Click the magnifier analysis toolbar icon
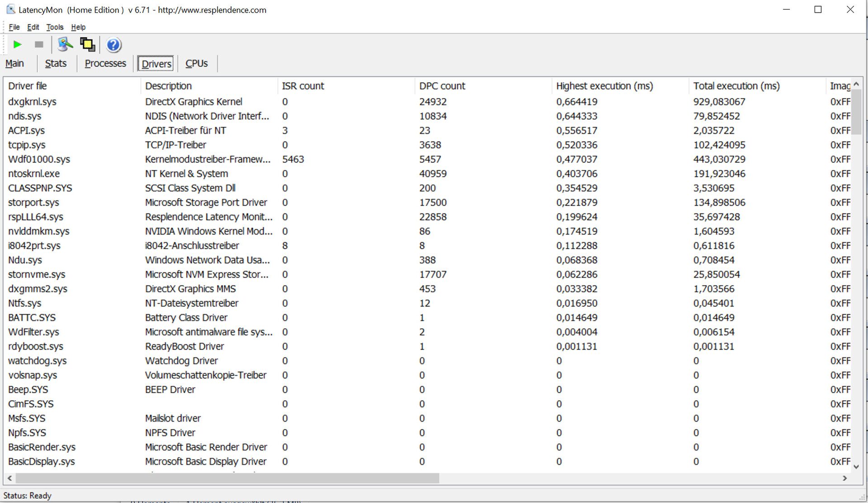The width and height of the screenshot is (868, 503). (x=65, y=44)
